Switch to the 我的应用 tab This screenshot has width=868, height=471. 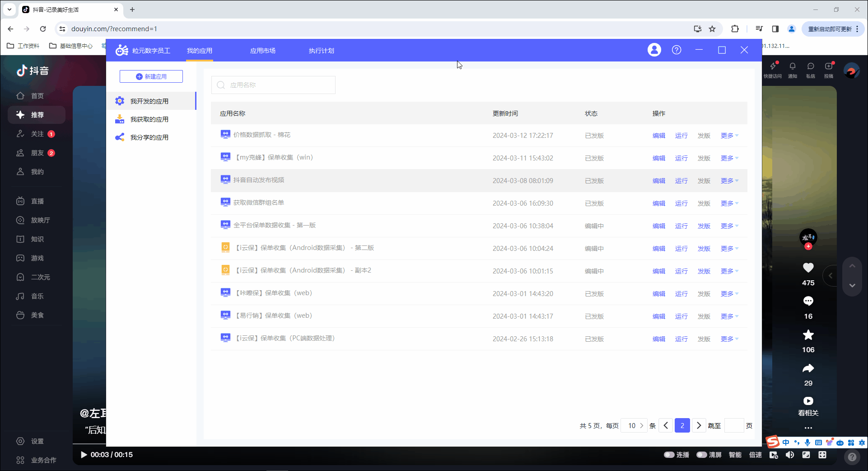click(200, 51)
